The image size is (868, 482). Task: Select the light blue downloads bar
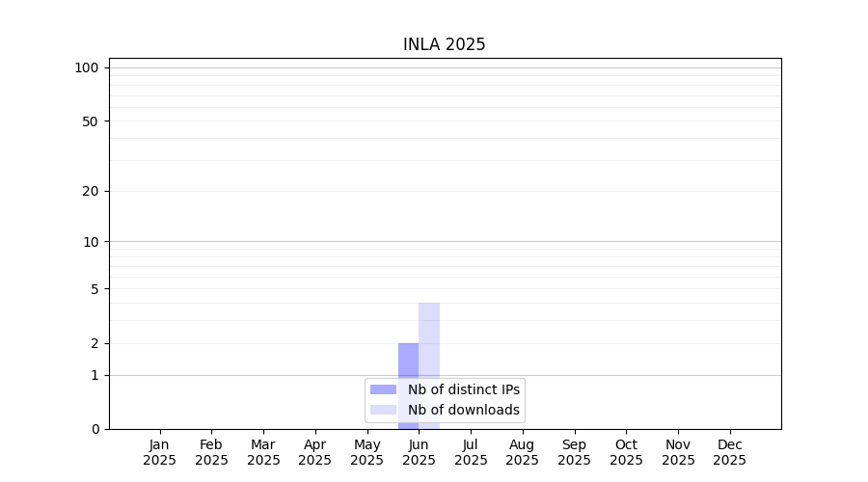click(429, 365)
